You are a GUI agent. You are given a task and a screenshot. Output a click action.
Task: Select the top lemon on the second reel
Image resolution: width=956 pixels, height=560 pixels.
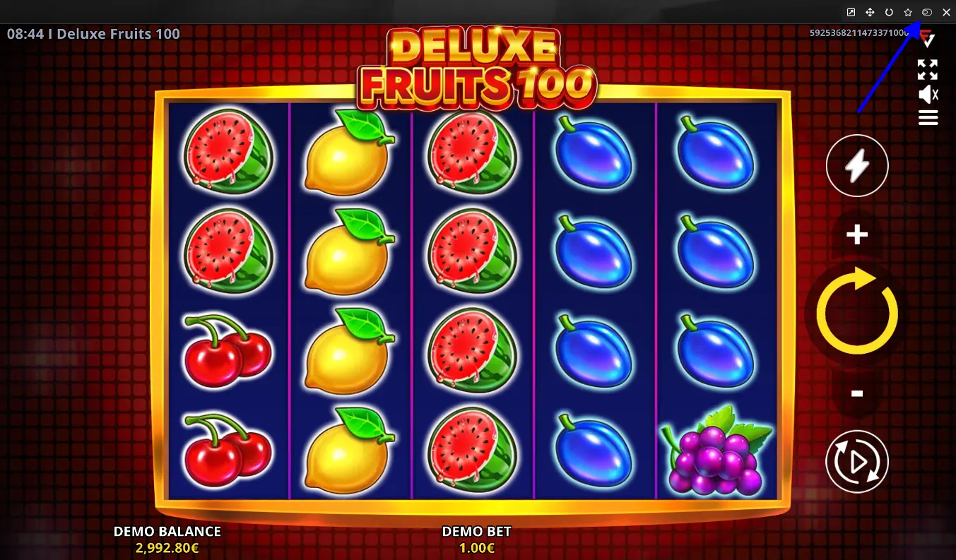click(x=350, y=152)
